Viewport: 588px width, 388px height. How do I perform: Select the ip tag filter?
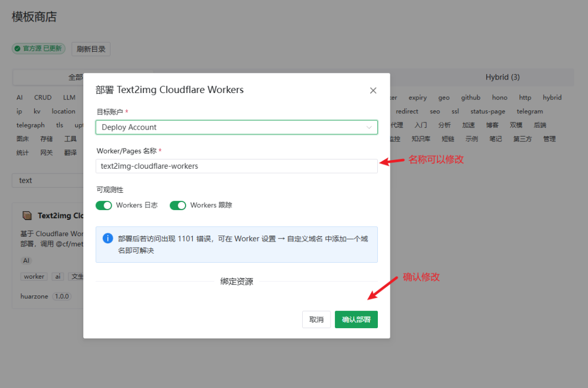[20, 112]
